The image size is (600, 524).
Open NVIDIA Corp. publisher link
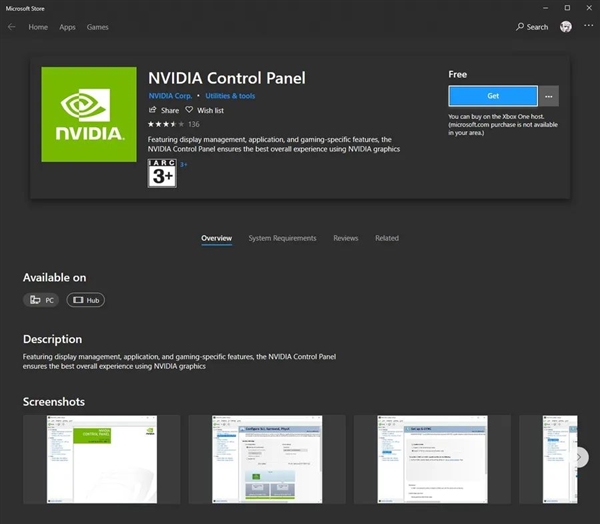pos(170,96)
